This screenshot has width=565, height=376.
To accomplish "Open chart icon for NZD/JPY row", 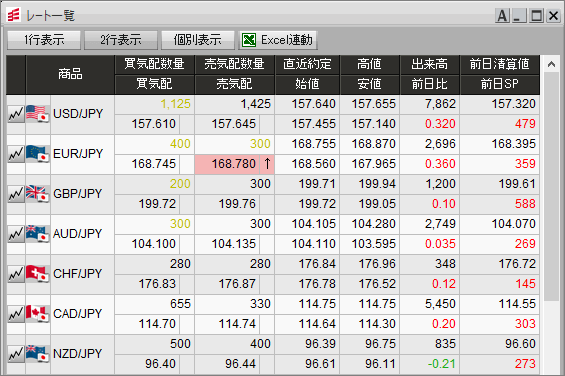I will pos(16,354).
